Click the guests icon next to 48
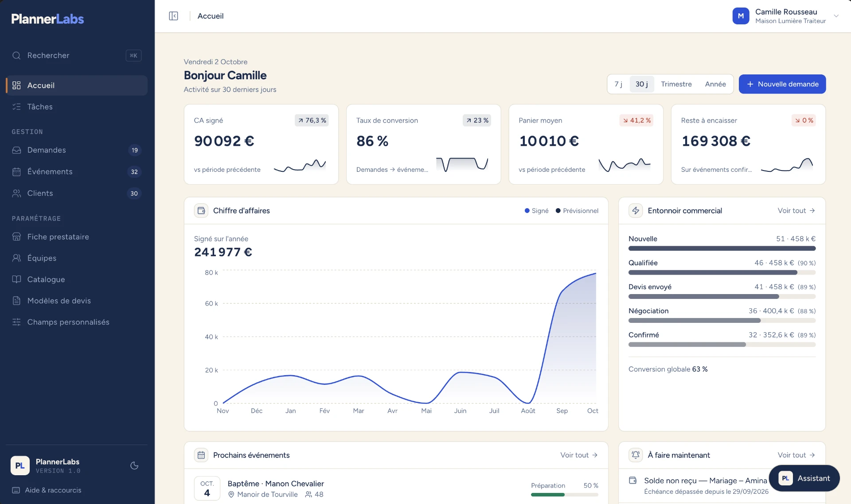This screenshot has height=504, width=851. tap(308, 495)
